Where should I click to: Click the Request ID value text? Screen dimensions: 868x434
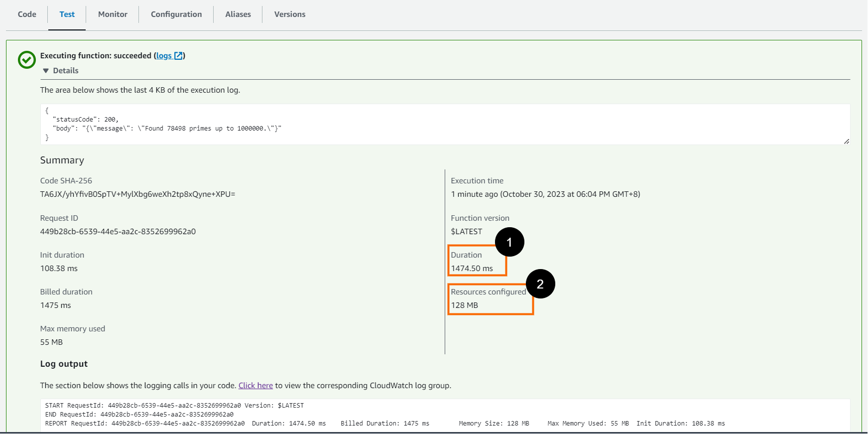[118, 232]
